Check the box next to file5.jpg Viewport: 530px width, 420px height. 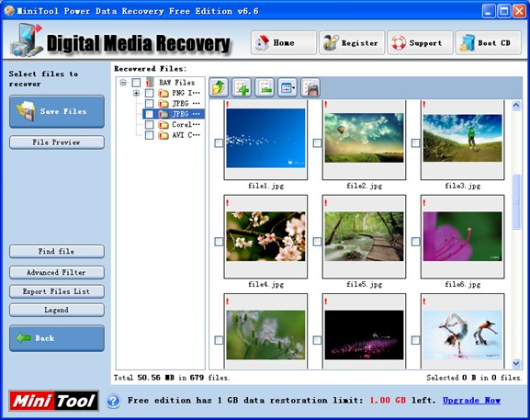[x=317, y=242]
